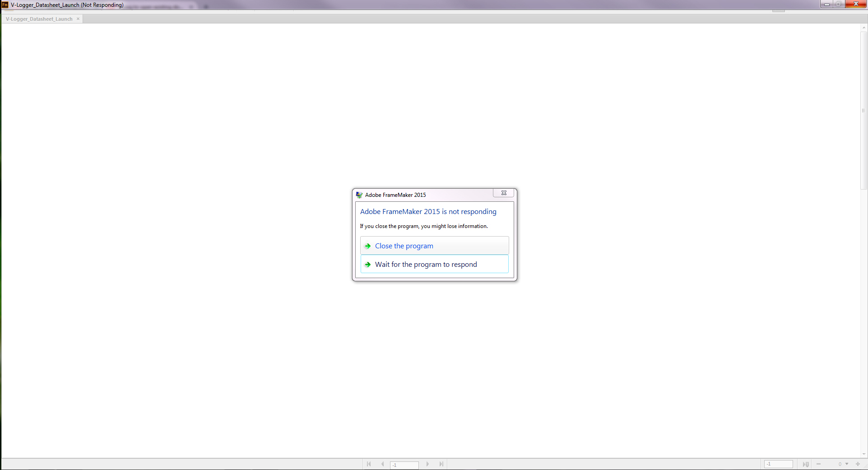Zoom in with the plus icon

pyautogui.click(x=858, y=464)
